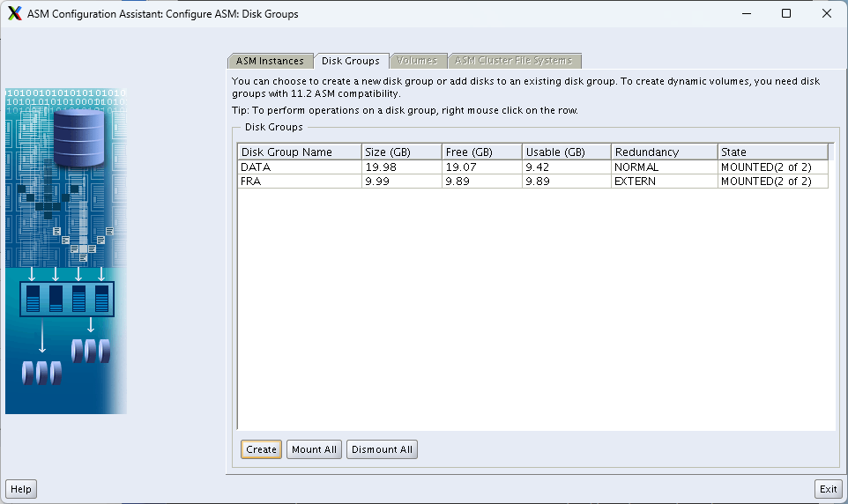
Task: Click the 19.07 free space value
Action: click(461, 167)
